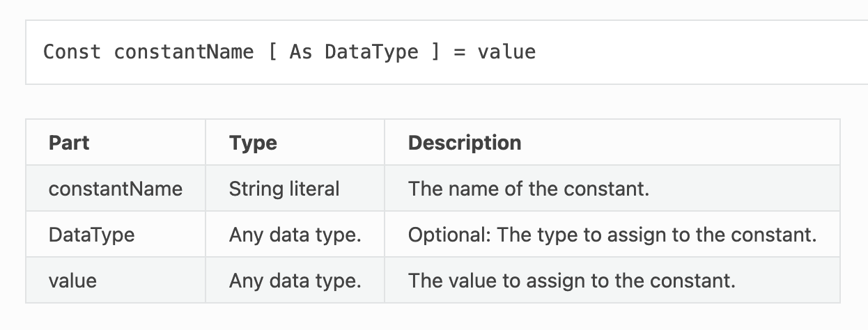This screenshot has height=330, width=868.
Task: Click the word value in code line
Action: tap(506, 52)
